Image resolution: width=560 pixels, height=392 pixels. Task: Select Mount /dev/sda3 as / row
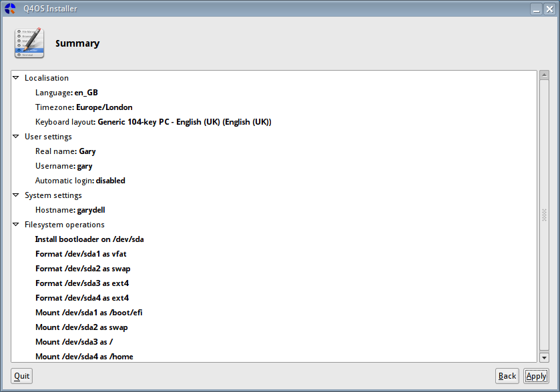74,342
